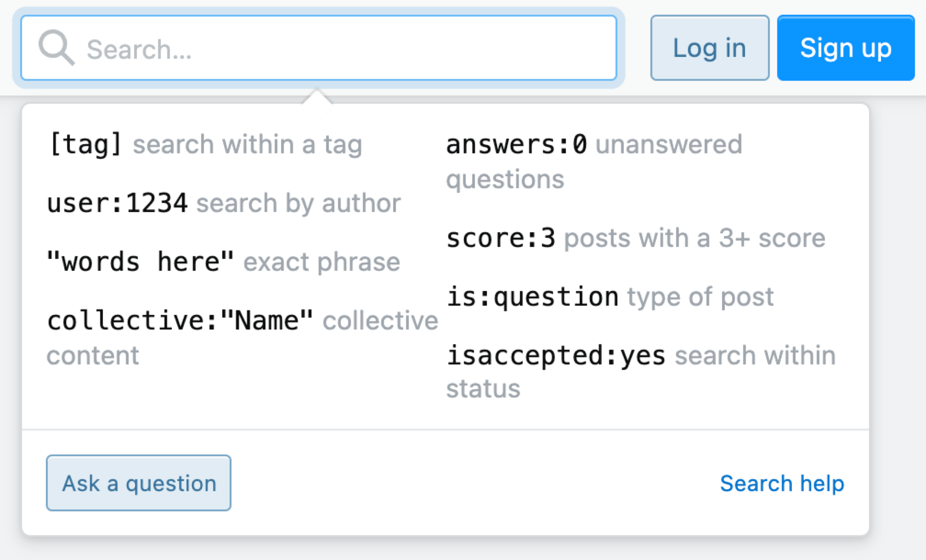Click the "words here" exact phrase hint
This screenshot has height=560, width=926.
click(x=139, y=261)
